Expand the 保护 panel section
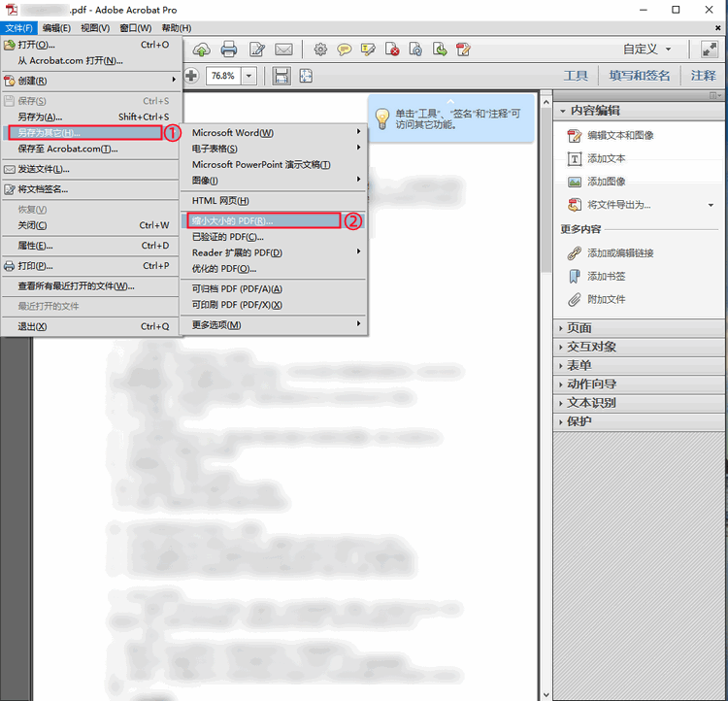 pyautogui.click(x=639, y=421)
